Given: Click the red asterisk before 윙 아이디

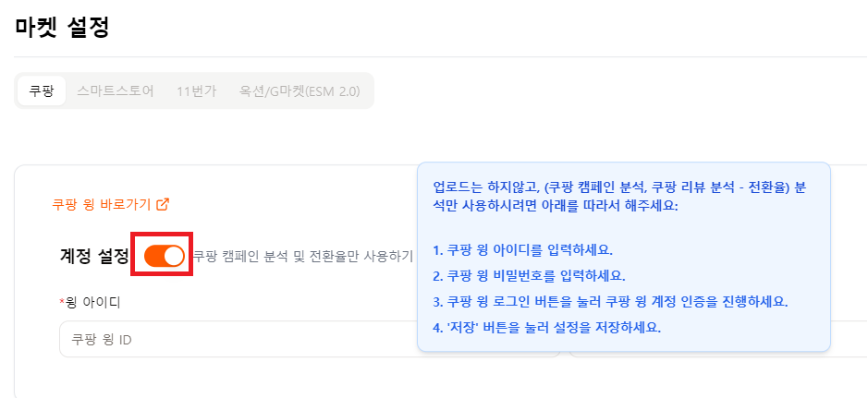Looking at the screenshot, I should [61, 302].
